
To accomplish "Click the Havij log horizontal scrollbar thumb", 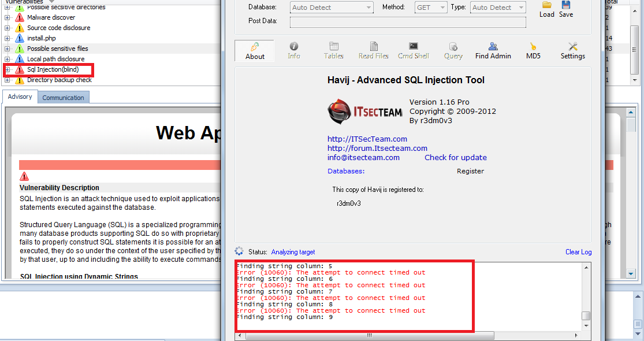I will click(369, 336).
